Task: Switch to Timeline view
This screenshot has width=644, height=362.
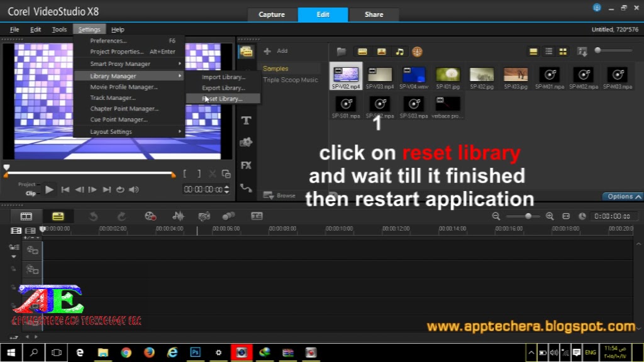Action: coord(58,216)
